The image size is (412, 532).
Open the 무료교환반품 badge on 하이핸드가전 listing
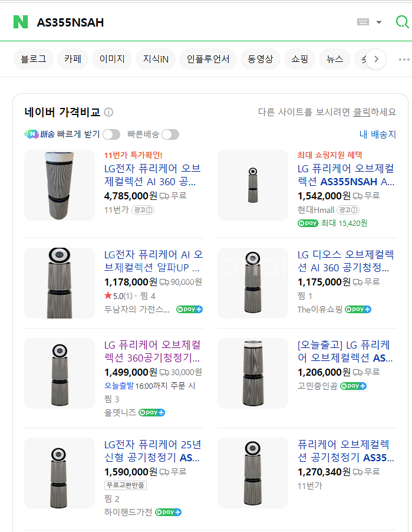click(126, 485)
